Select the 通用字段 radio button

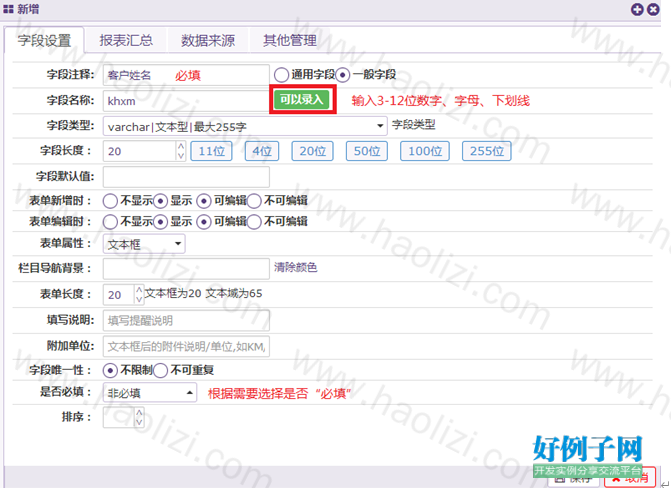[281, 75]
